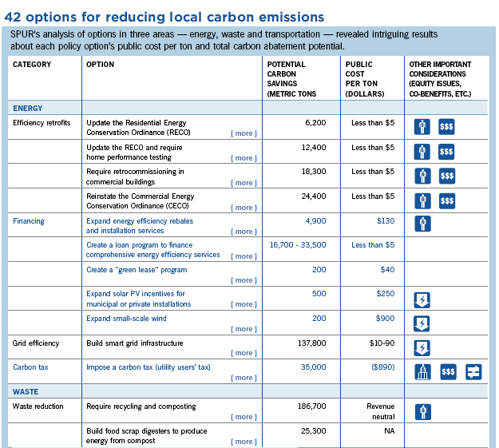The height and width of the screenshot is (448, 499).
Task: Click the $$$ icon in the Residential Energy Conservation row
Action: [x=446, y=127]
